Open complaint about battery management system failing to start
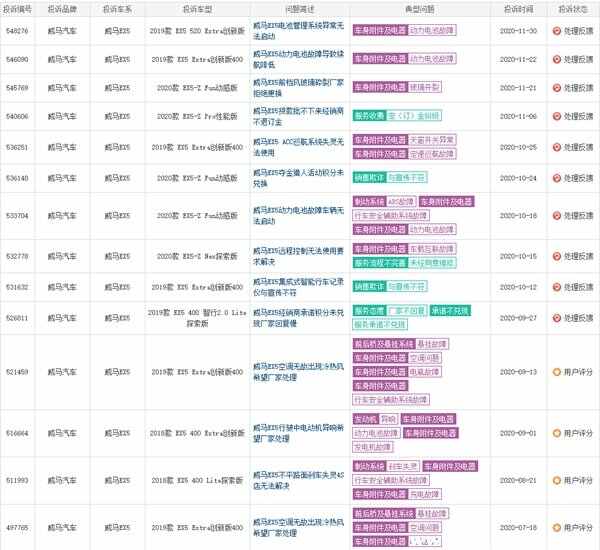The height and width of the screenshot is (550, 600). point(298,31)
